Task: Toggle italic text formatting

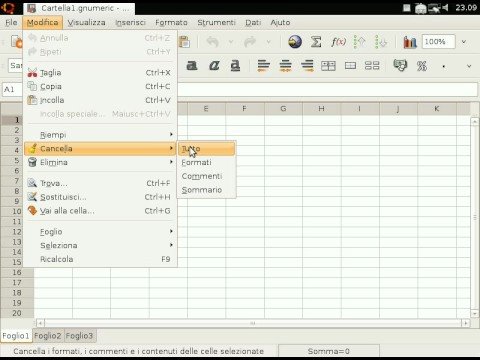Action: 214,66
